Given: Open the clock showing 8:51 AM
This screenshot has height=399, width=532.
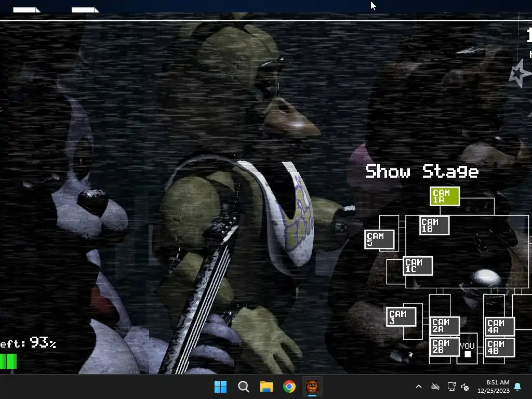Looking at the screenshot, I should click(494, 387).
